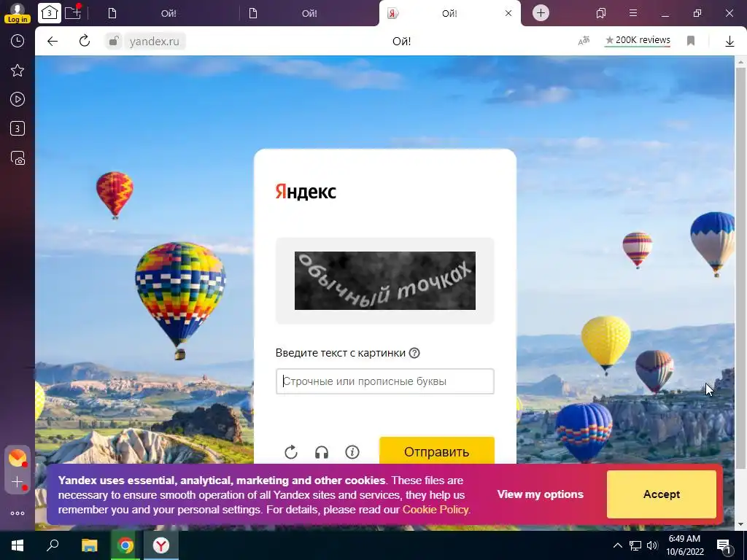Open sidebar more options ellipsis
The height and width of the screenshot is (560, 747).
click(18, 513)
